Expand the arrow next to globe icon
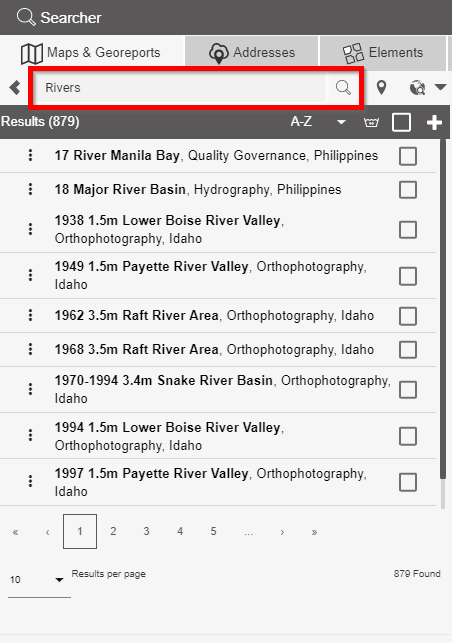Viewport: 452px width, 643px height. 441,87
